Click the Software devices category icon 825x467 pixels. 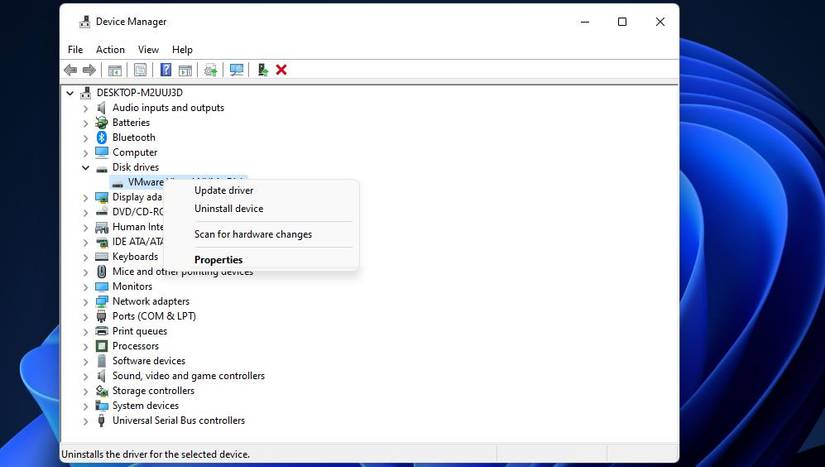102,361
